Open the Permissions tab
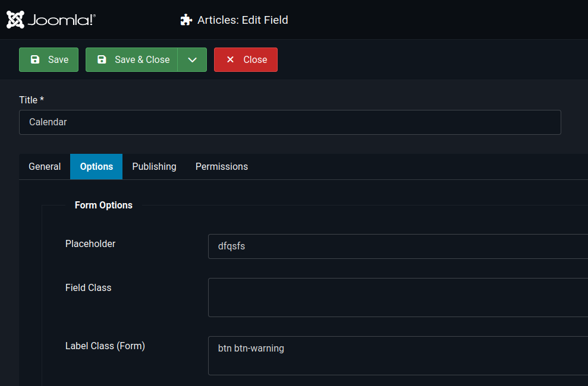The width and height of the screenshot is (588, 386). 222,167
